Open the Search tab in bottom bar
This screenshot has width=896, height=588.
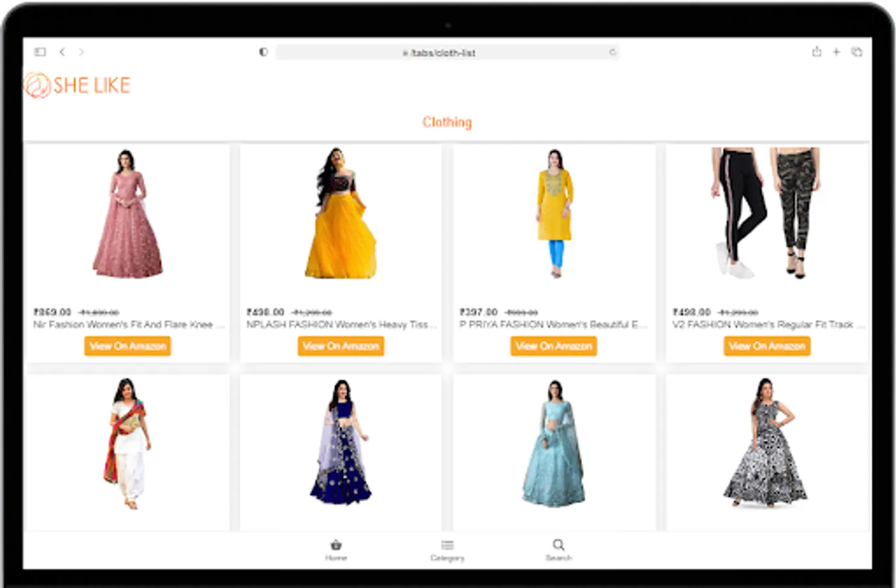pyautogui.click(x=559, y=550)
